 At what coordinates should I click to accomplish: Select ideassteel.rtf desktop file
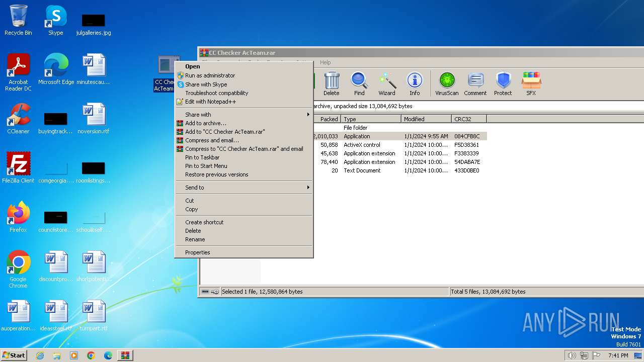click(56, 316)
